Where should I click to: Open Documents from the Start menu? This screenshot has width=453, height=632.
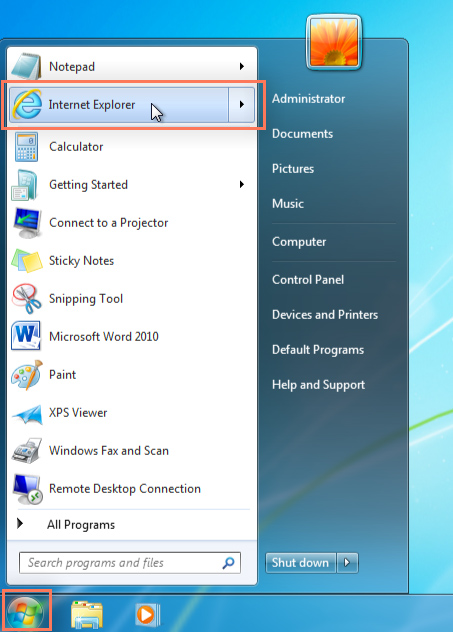302,134
